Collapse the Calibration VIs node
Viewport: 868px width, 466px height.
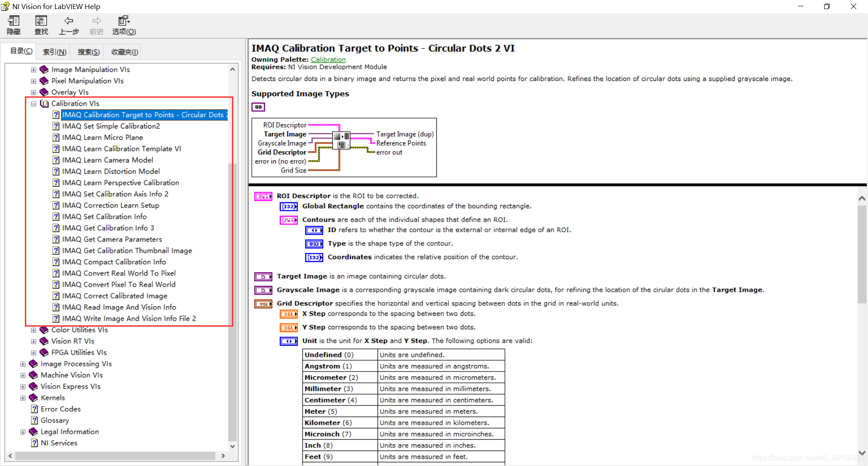click(33, 104)
